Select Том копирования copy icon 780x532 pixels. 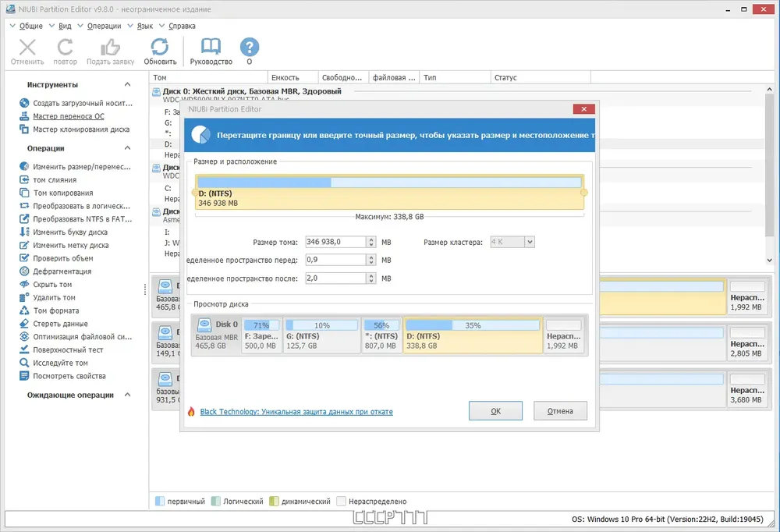tap(24, 193)
